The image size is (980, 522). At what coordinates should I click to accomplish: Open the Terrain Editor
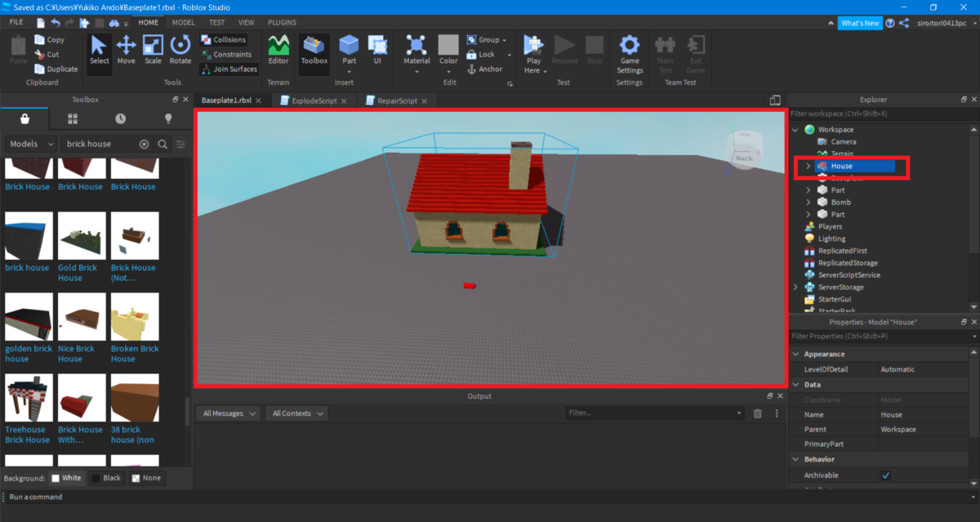[278, 51]
